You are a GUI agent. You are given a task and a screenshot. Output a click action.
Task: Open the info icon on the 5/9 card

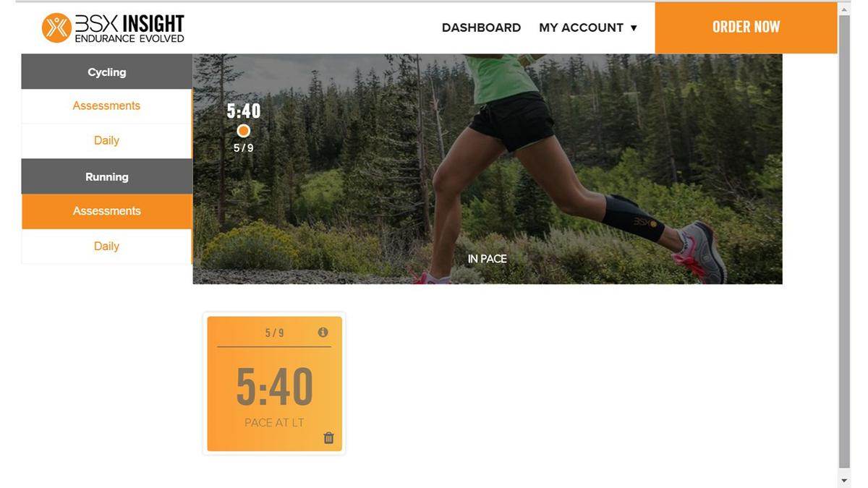pyautogui.click(x=323, y=333)
